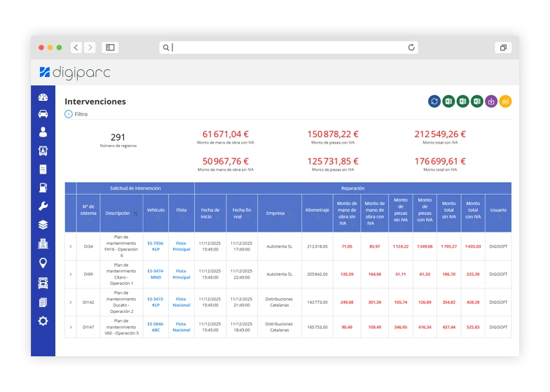
Task: Open Flota Nacional link in DI142 row
Action: point(181,302)
